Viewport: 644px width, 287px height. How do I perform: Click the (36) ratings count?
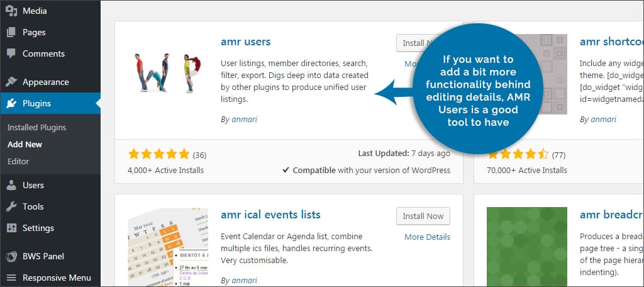199,155
